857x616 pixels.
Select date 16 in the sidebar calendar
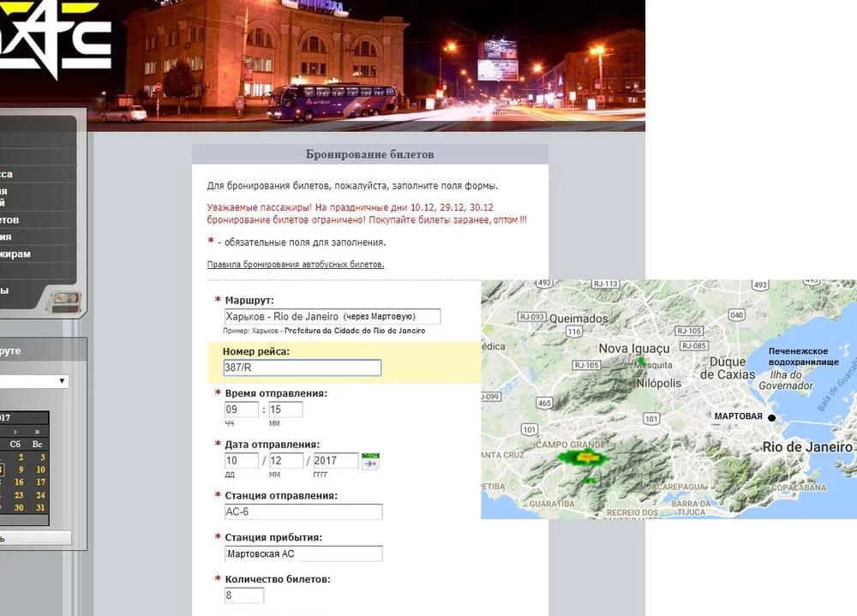19,482
